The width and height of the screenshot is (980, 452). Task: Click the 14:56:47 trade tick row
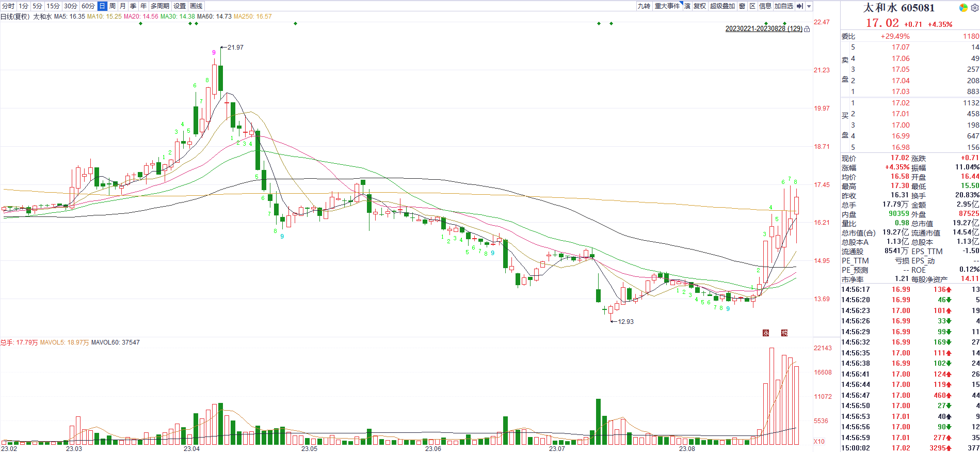click(x=910, y=395)
